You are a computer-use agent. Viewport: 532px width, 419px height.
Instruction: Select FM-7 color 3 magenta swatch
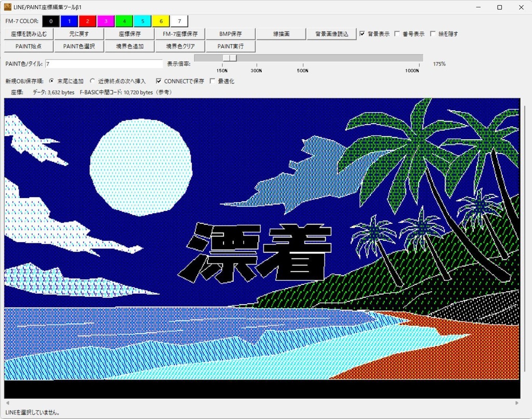click(x=106, y=21)
